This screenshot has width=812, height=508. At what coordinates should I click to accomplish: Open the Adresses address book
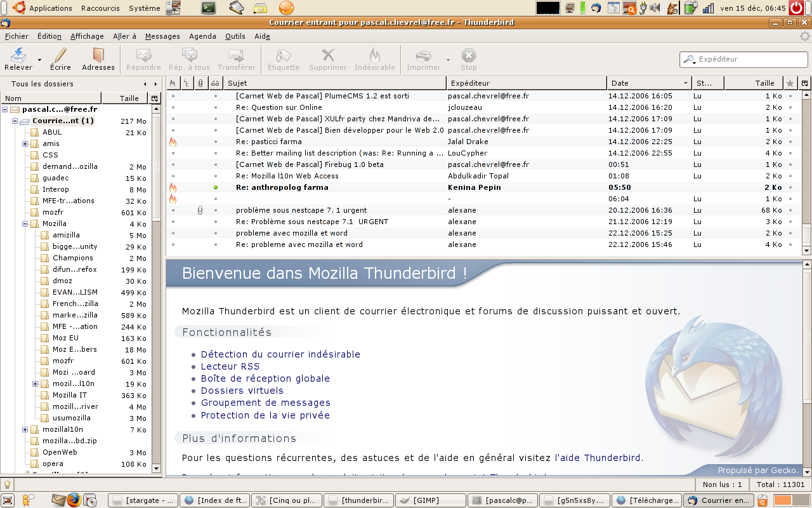click(x=98, y=59)
